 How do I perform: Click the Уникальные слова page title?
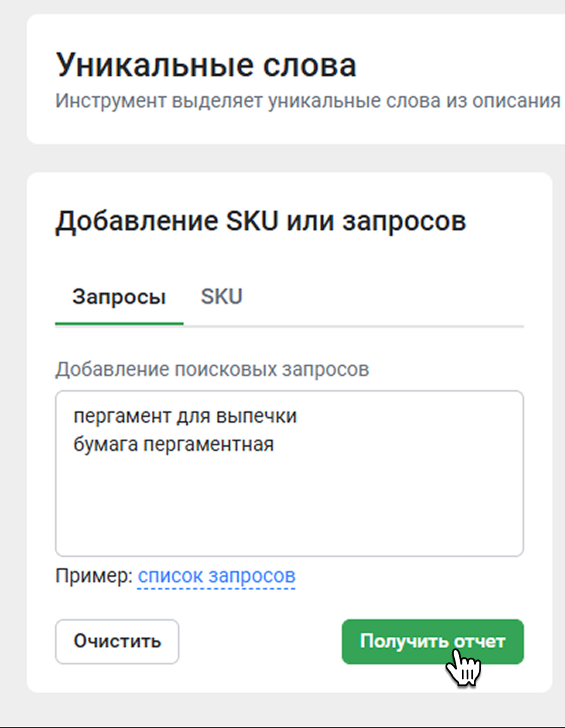[x=206, y=66]
